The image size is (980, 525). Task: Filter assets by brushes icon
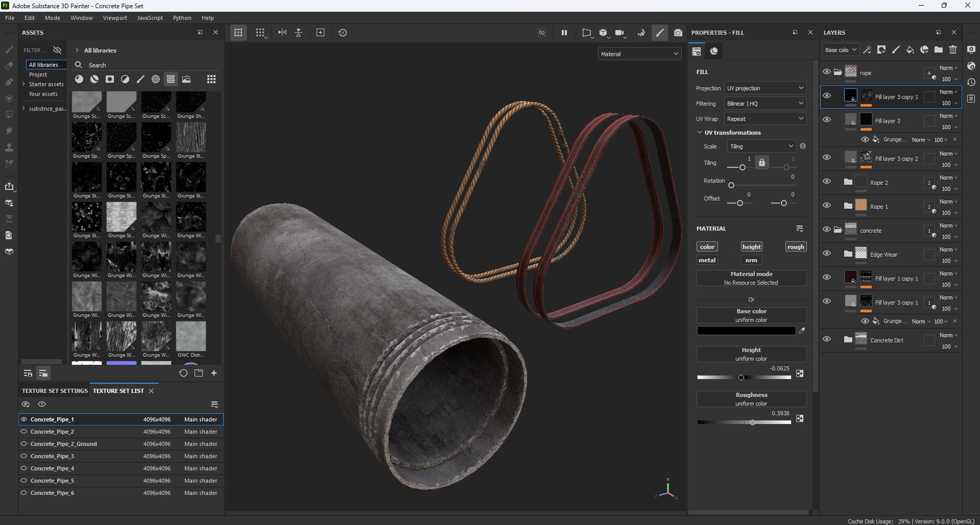pos(140,79)
